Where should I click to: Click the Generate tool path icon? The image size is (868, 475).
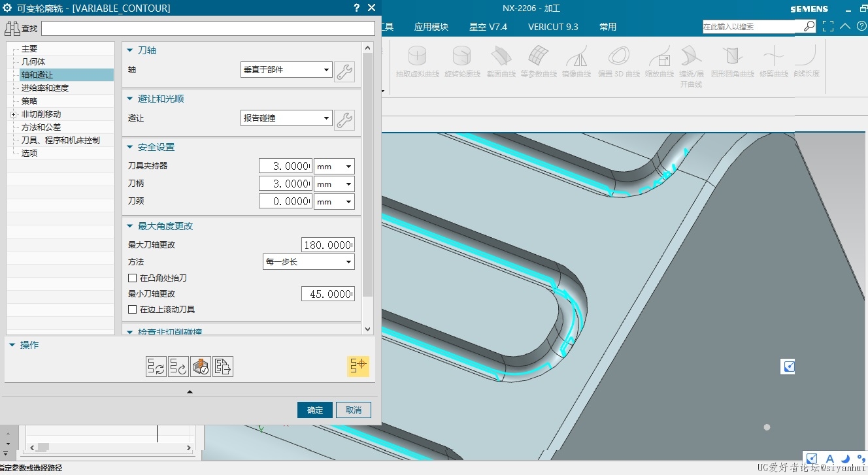tap(156, 367)
